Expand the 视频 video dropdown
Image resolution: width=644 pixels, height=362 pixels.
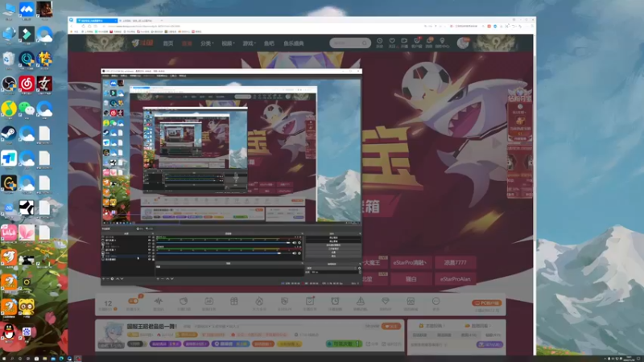[228, 43]
